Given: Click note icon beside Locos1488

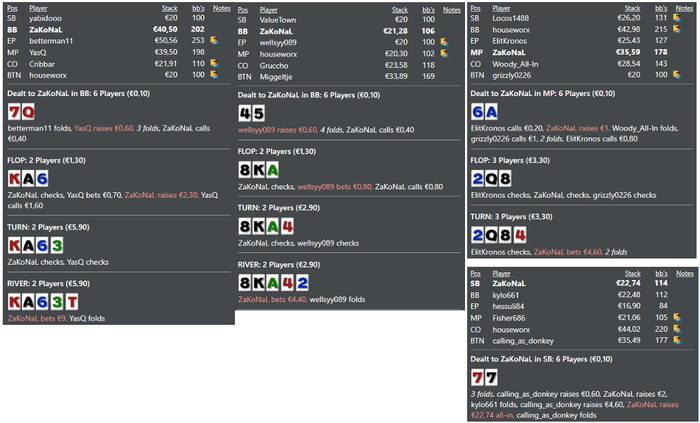Looking at the screenshot, I should click(x=677, y=18).
